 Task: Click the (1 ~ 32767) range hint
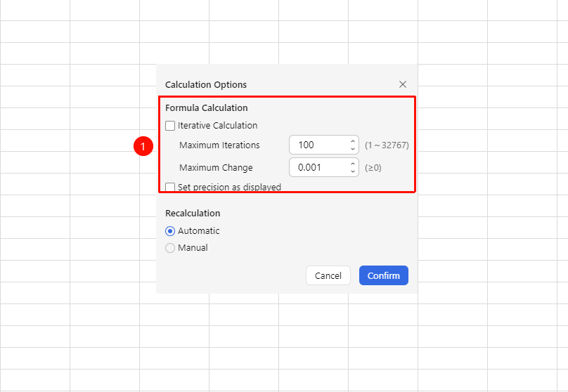(387, 145)
